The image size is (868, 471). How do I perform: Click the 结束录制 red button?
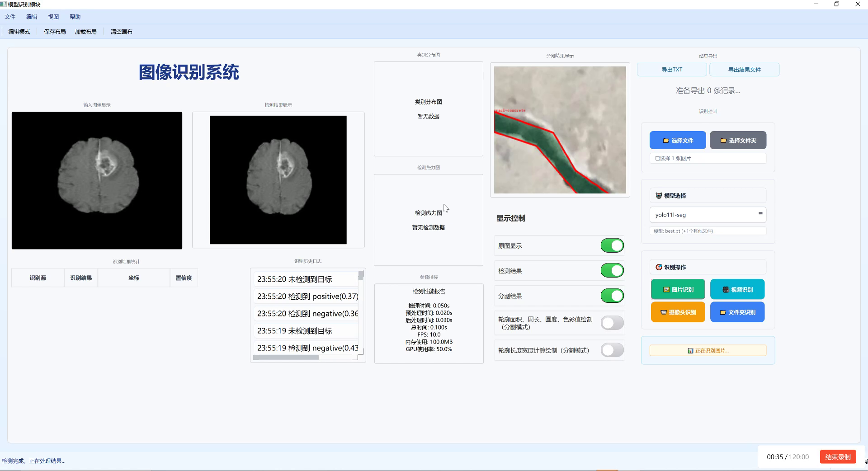838,457
